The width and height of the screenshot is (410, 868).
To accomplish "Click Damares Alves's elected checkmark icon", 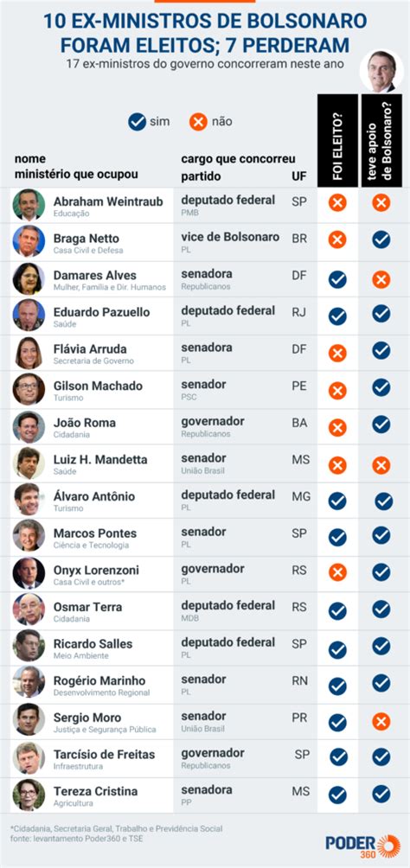I will (x=337, y=279).
